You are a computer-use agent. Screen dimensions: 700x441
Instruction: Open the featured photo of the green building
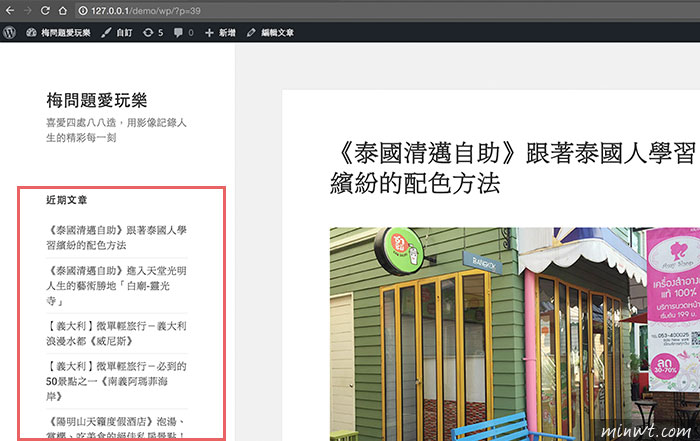click(515, 334)
